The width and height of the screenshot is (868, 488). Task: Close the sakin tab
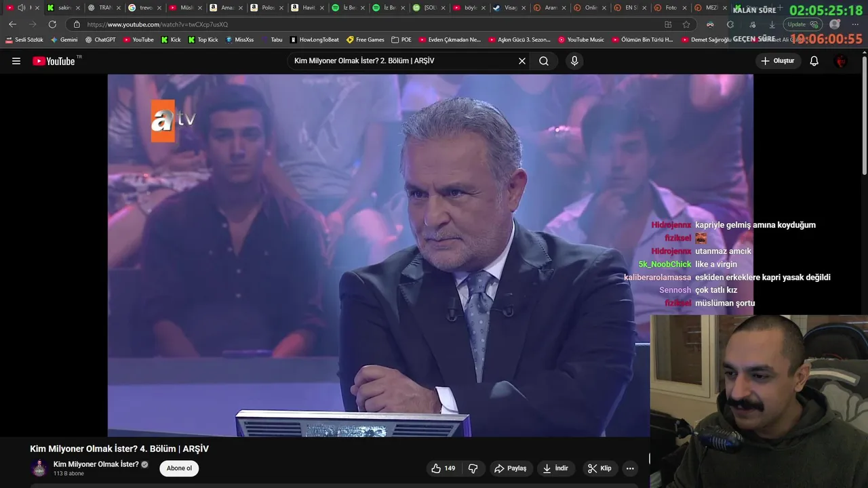coord(78,7)
